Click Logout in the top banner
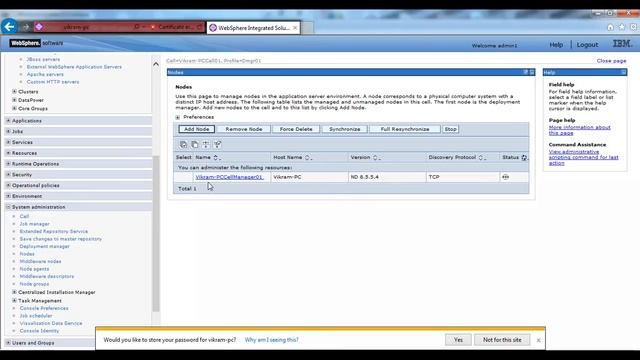 (587, 45)
